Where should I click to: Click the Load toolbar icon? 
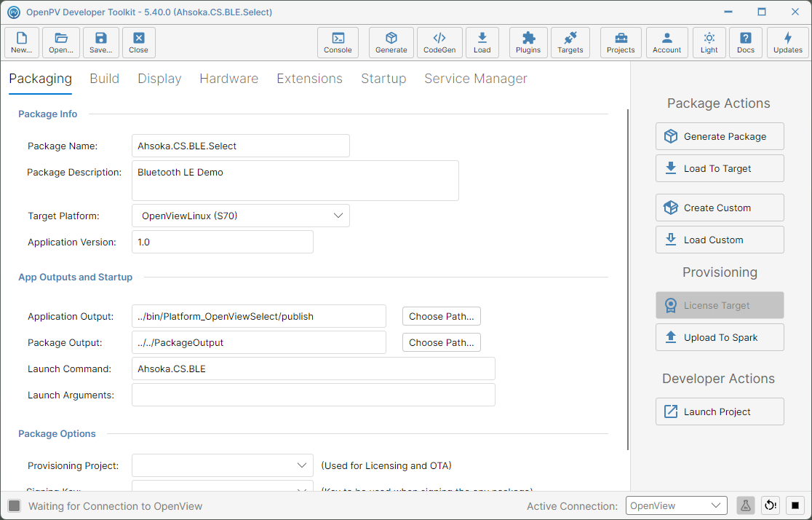point(482,42)
